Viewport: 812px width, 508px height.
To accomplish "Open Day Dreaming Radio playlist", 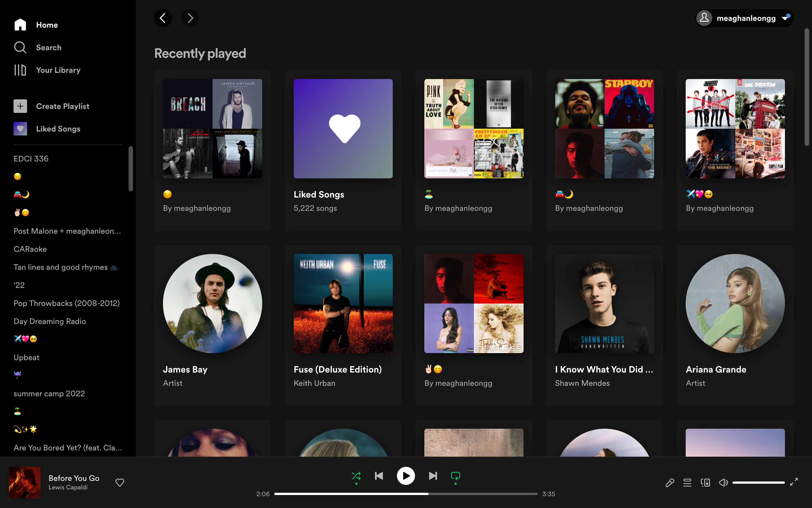I will [x=50, y=321].
